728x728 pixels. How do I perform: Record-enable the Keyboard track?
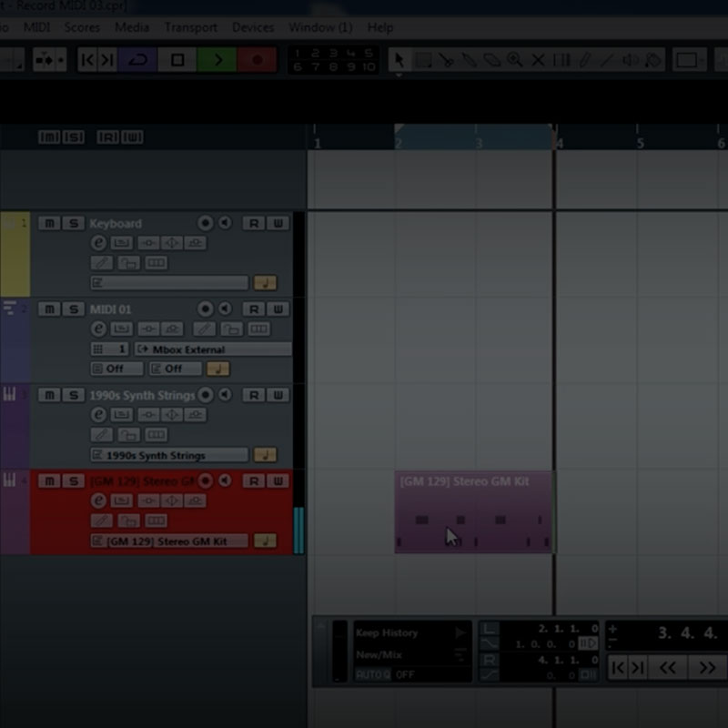(x=206, y=223)
